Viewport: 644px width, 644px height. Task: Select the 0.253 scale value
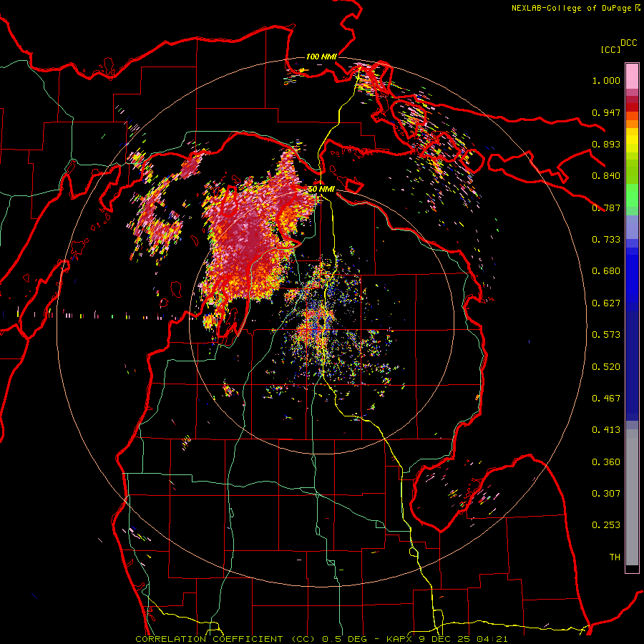(606, 525)
